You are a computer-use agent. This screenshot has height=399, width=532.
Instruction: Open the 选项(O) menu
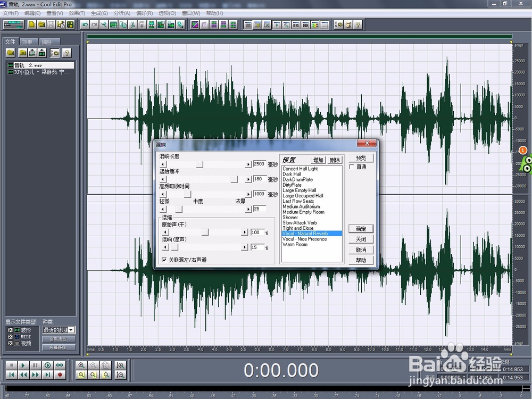pos(167,13)
